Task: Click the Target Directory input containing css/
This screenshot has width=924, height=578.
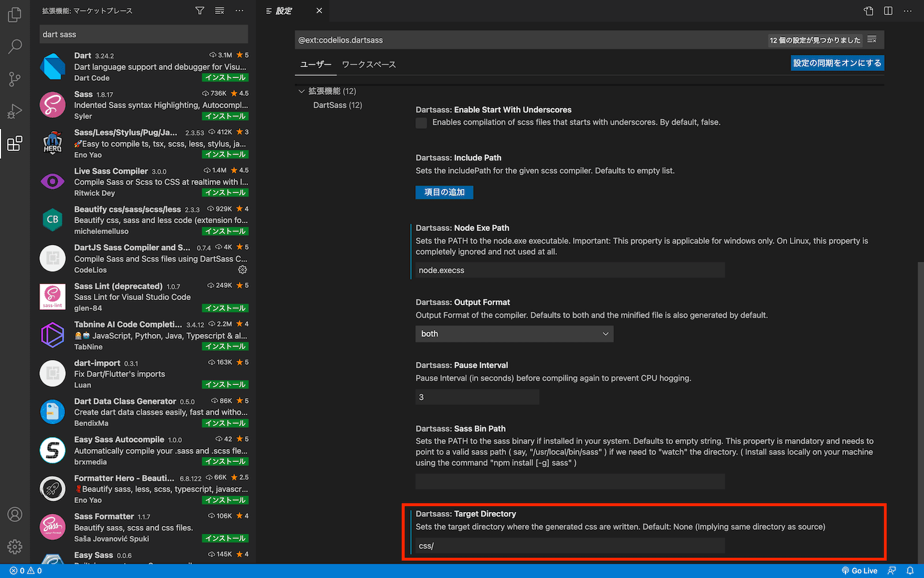Action: [570, 545]
